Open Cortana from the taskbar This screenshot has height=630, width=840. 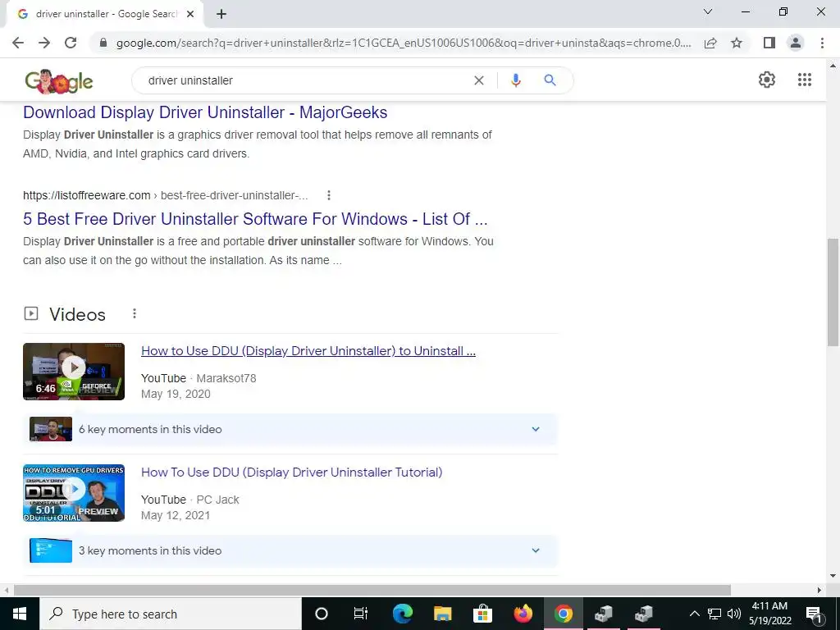(x=322, y=614)
